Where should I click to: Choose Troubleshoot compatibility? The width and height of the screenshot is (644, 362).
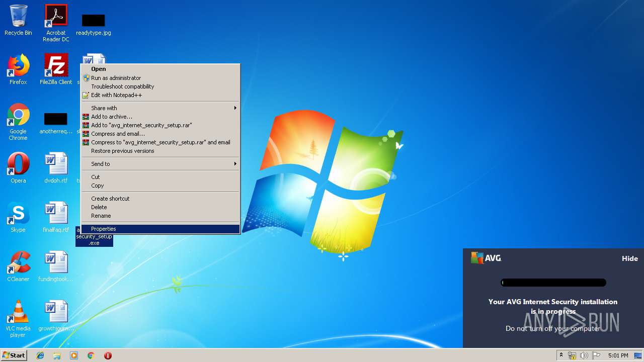click(x=160, y=86)
